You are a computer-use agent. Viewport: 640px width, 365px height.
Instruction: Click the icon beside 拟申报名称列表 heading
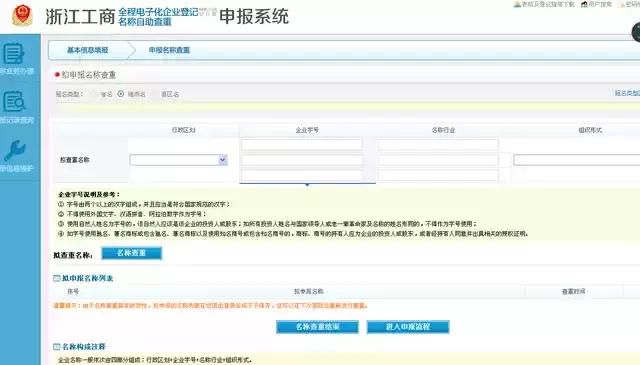(x=57, y=278)
